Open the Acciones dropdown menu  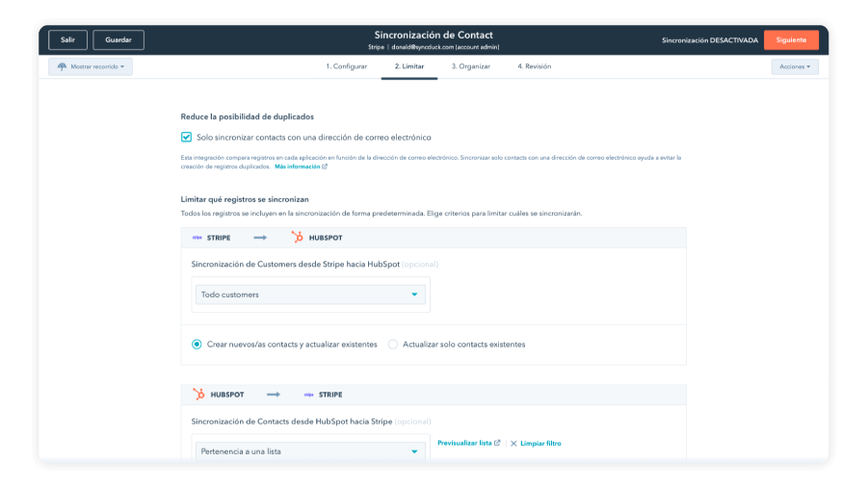795,66
